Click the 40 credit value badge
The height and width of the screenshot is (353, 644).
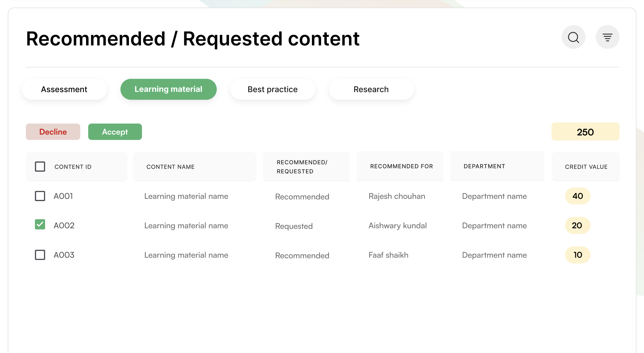tap(577, 196)
